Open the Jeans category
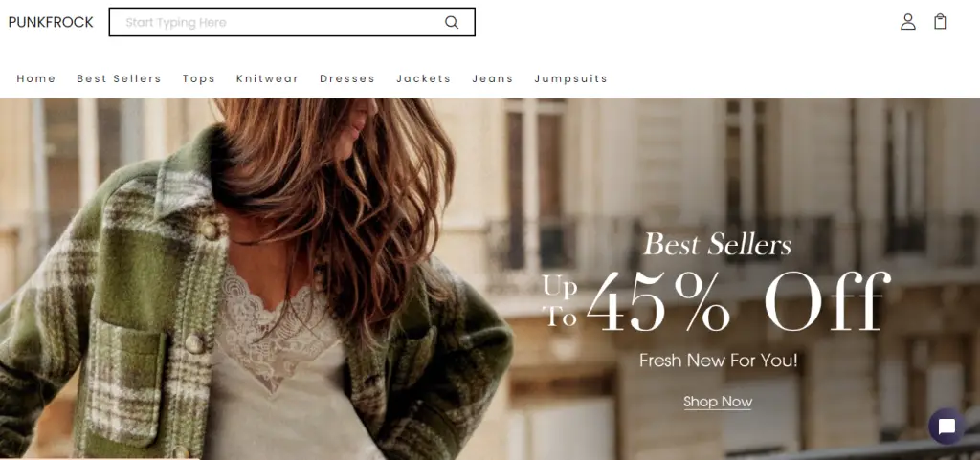 (x=493, y=78)
